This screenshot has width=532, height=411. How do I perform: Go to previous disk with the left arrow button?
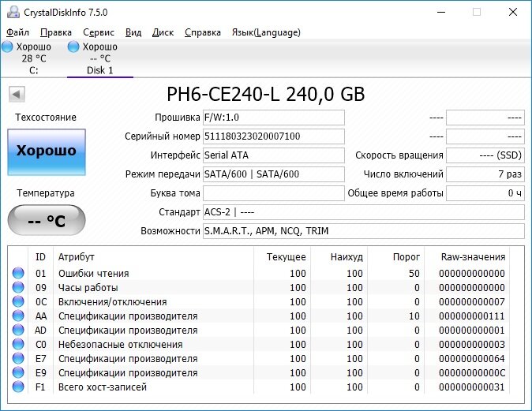click(x=17, y=95)
